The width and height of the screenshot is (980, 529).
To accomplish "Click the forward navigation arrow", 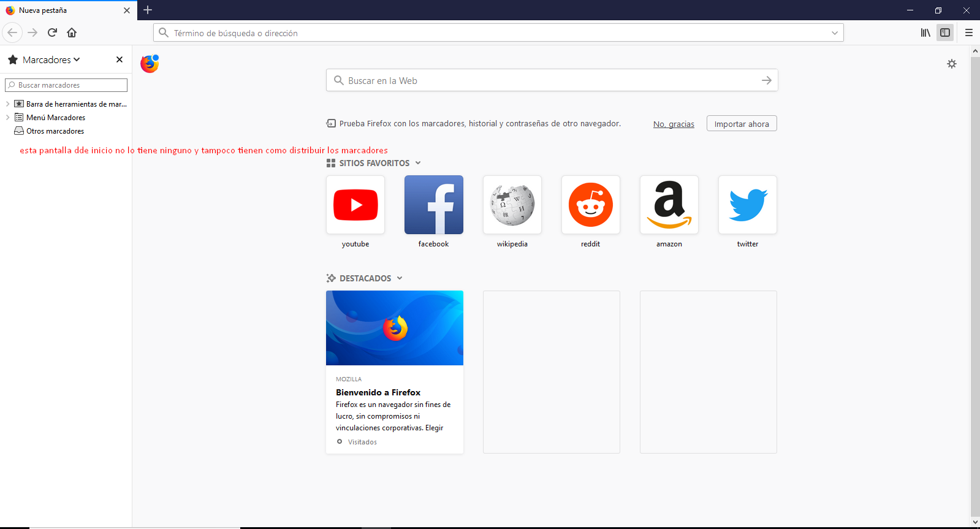I will click(x=33, y=32).
